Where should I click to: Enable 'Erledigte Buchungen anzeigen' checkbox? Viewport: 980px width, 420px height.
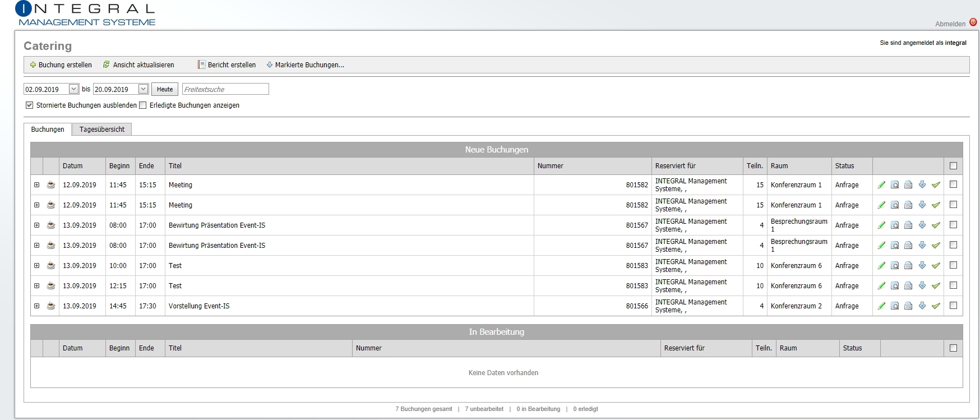(143, 105)
